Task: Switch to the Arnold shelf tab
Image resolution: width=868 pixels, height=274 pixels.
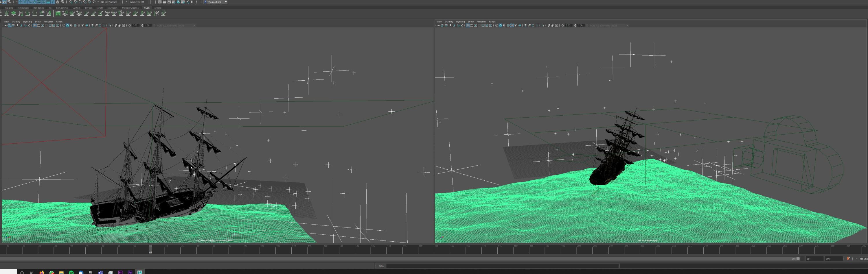Action: 158,8
